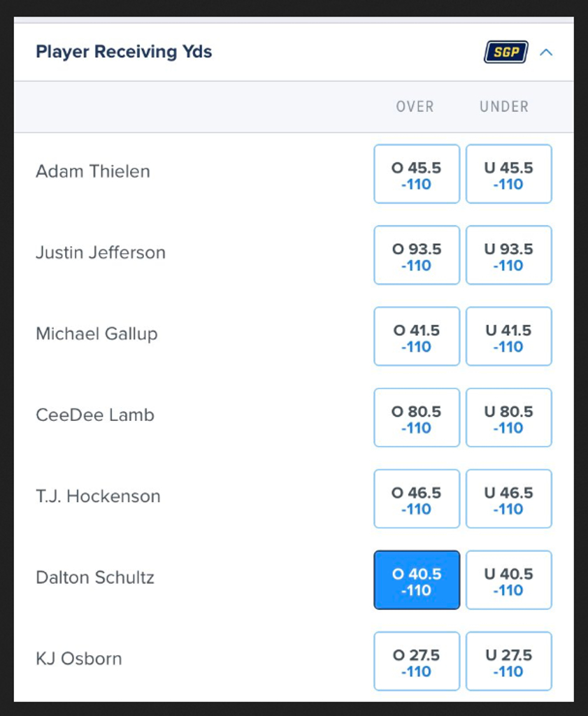Image resolution: width=588 pixels, height=716 pixels.
Task: Choose Michael Gallup over 41.5
Action: (x=417, y=336)
